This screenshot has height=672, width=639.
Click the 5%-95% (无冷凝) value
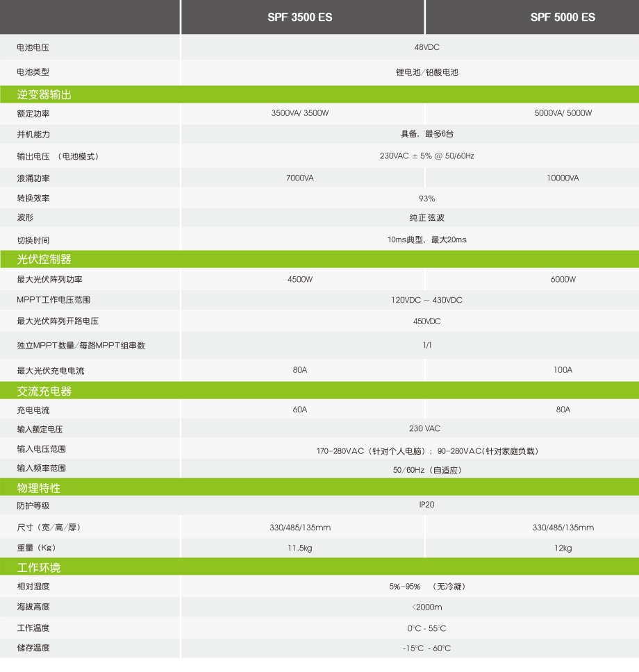coord(427,587)
